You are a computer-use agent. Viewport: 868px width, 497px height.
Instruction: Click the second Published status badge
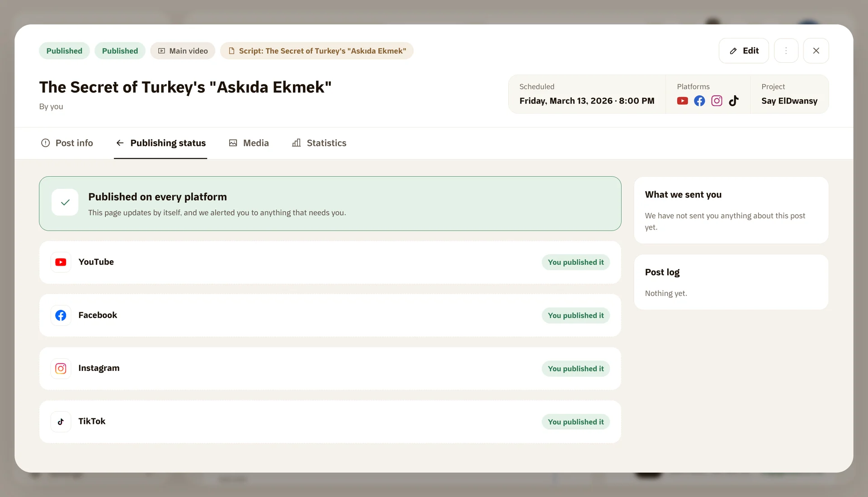coord(120,51)
